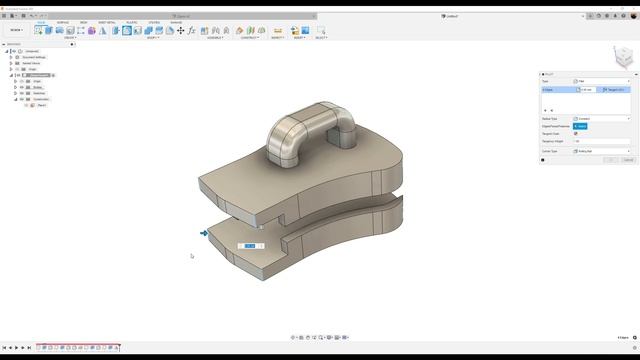The image size is (640, 360).
Task: Click the Pan hand navigation icon
Action: (308, 338)
